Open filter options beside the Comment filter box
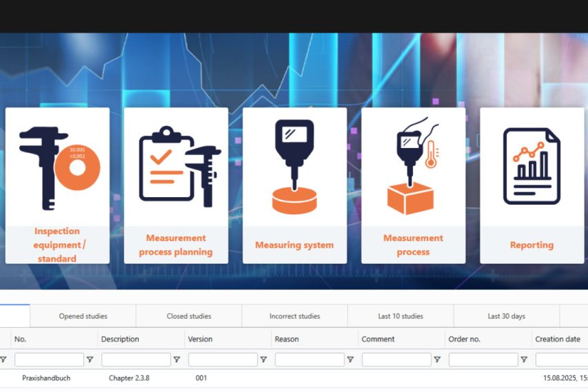 tap(437, 360)
